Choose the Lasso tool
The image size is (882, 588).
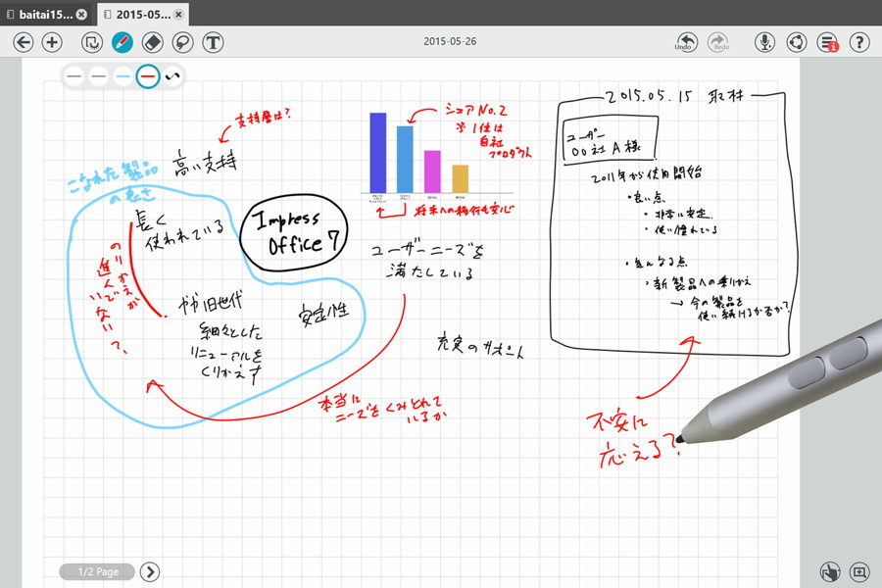pos(182,42)
